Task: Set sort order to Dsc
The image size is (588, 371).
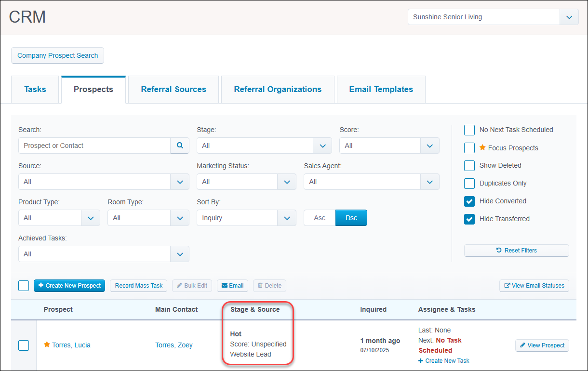Action: tap(351, 218)
